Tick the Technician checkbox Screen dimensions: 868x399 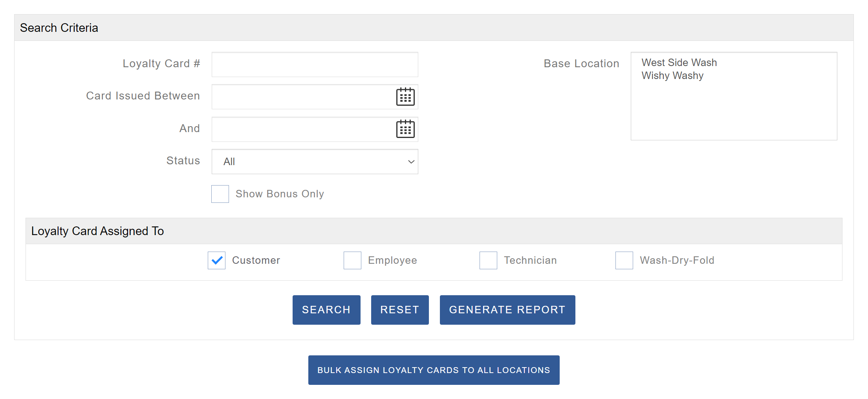488,260
